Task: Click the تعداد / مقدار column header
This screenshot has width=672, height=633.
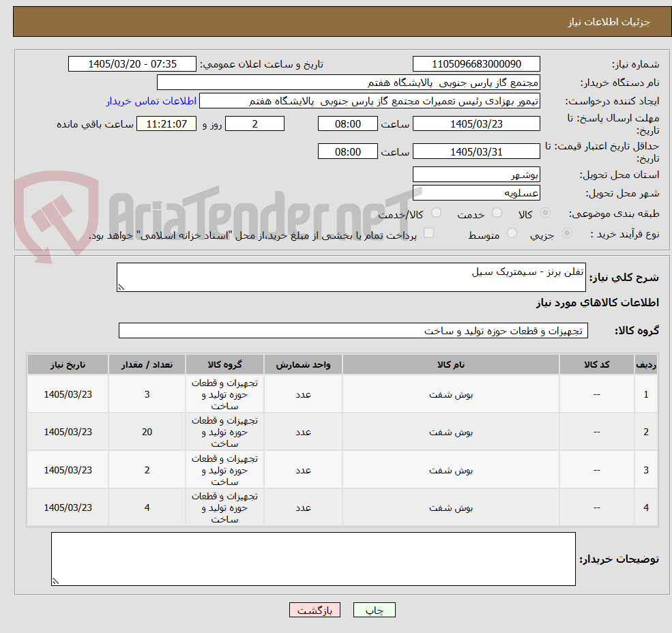Action: point(147,365)
